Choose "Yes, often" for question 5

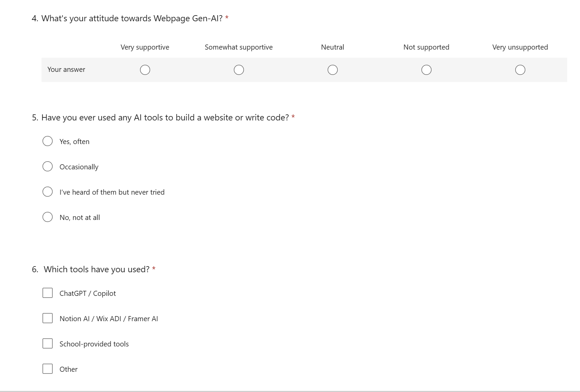tap(48, 141)
